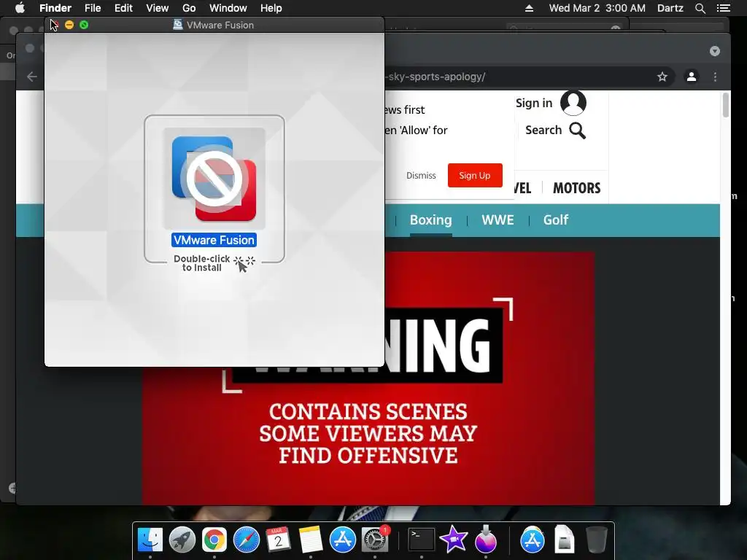The image size is (747, 560).
Task: Click the user avatar icon beside Sign in
Action: coord(573,103)
